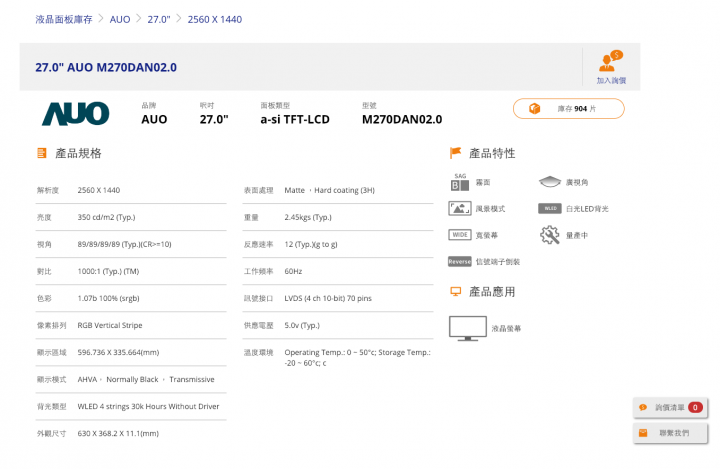Click the panel type a-si TFT-LCD
The image size is (720, 469).
(x=295, y=119)
